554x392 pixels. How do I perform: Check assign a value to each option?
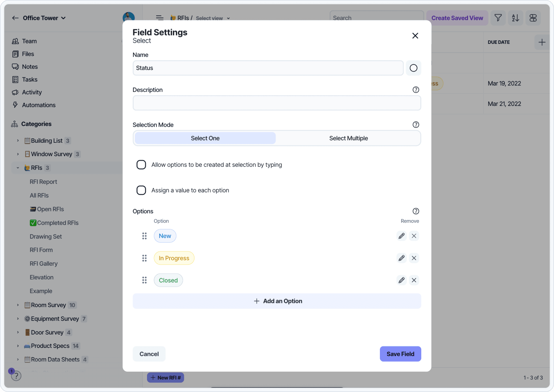pyautogui.click(x=141, y=190)
